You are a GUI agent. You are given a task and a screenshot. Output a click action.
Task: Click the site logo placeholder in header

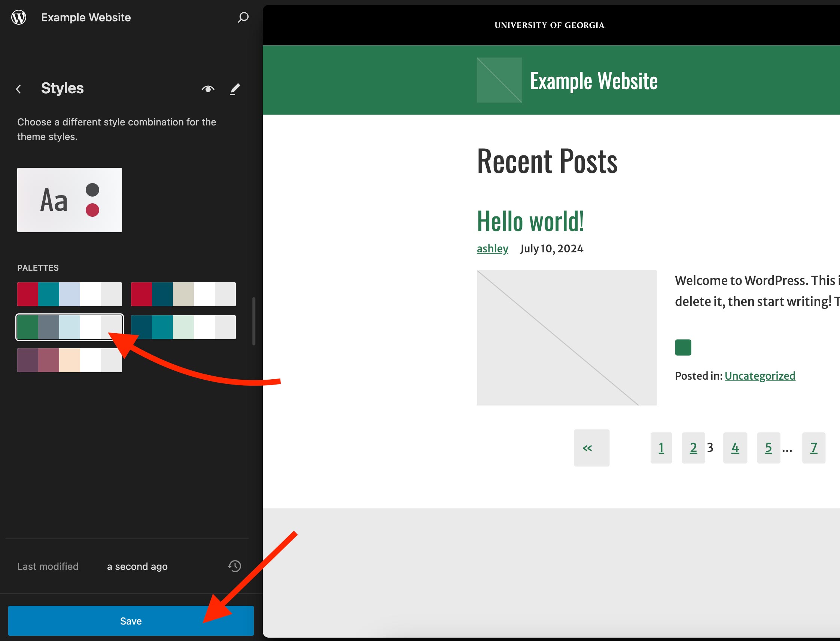[499, 80]
